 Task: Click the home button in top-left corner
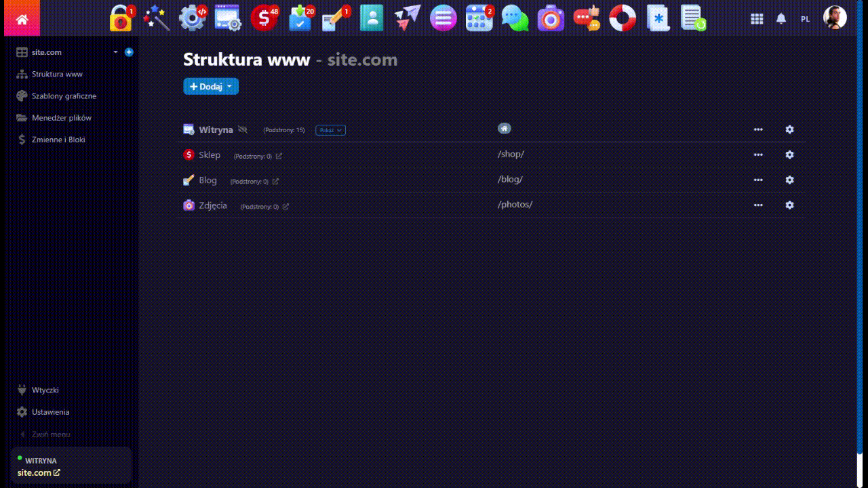point(22,19)
